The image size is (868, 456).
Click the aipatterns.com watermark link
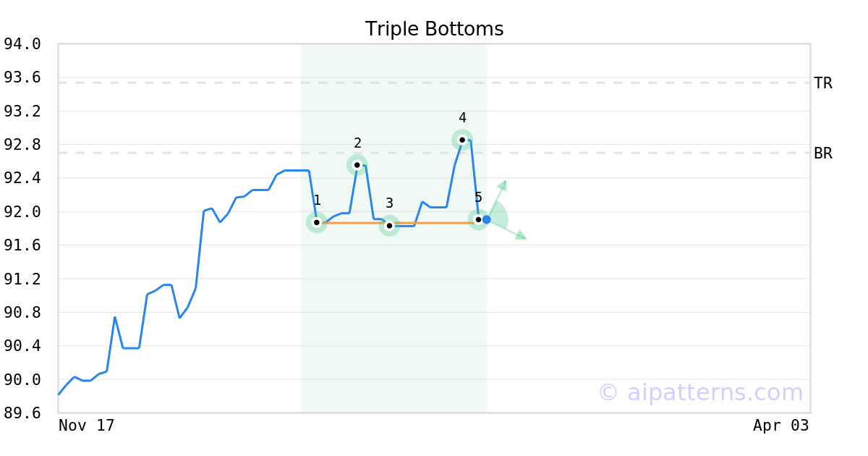pos(700,393)
